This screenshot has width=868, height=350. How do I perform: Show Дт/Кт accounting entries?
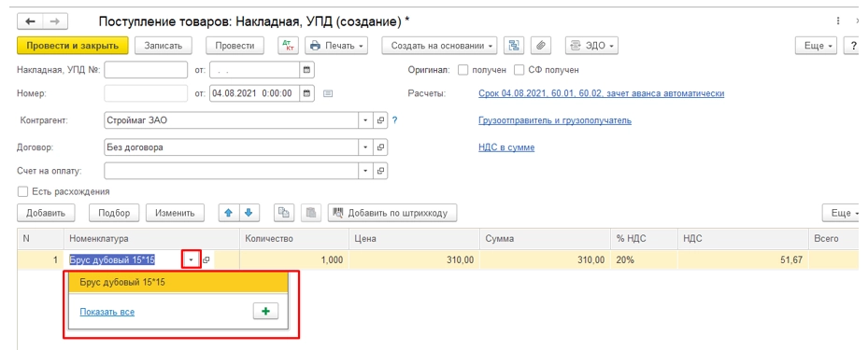(x=288, y=46)
